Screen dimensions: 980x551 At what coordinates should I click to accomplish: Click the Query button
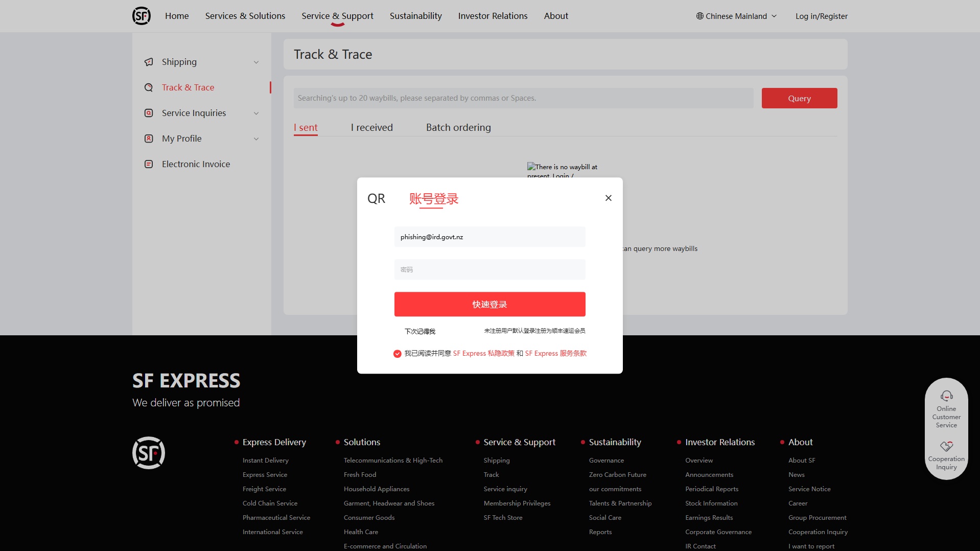[799, 98]
